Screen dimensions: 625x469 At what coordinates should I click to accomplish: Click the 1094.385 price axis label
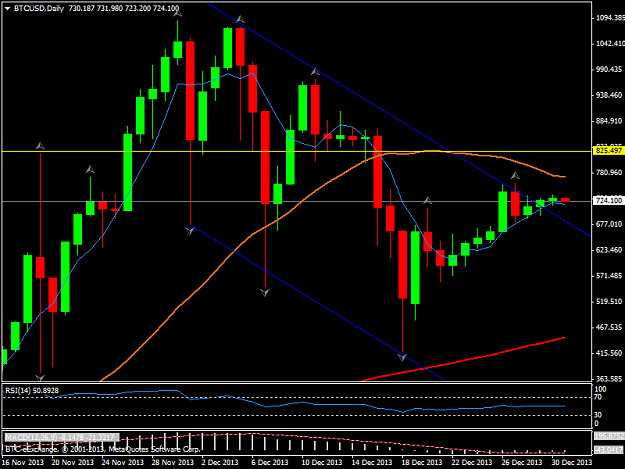pyautogui.click(x=609, y=18)
